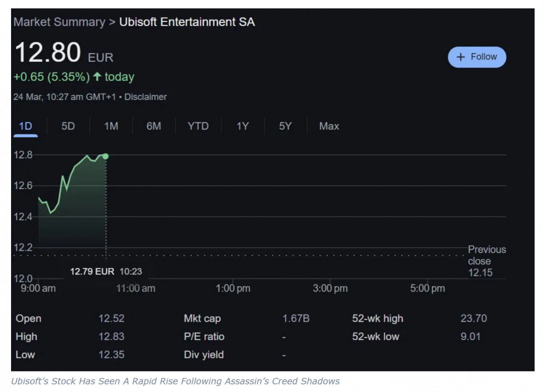The image size is (543, 392).
Task: Click the 12.4 y-axis label
Action: [x=23, y=217]
